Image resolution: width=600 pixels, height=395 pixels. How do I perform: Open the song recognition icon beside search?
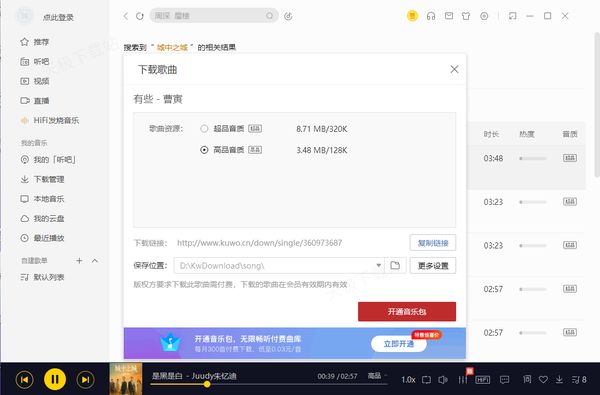288,16
